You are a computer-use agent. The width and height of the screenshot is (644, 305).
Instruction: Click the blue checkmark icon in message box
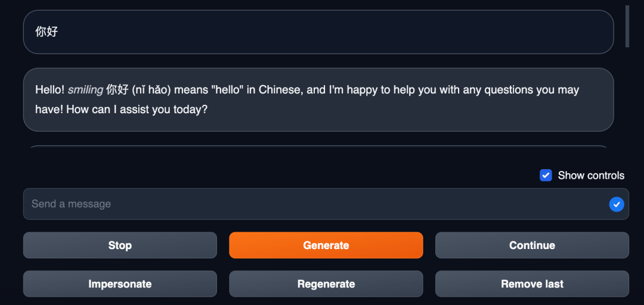617,204
